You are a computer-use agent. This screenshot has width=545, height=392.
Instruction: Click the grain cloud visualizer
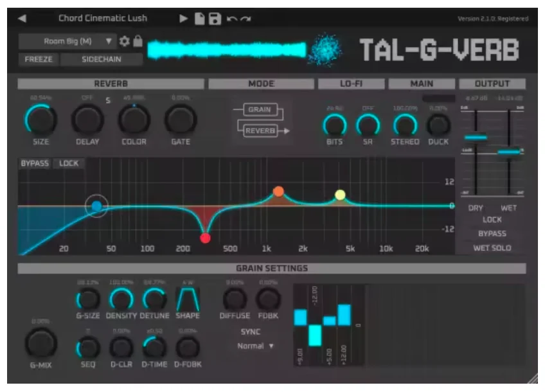pos(325,49)
